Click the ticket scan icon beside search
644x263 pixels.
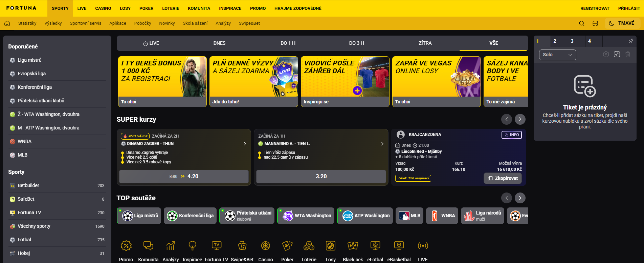[x=595, y=23]
